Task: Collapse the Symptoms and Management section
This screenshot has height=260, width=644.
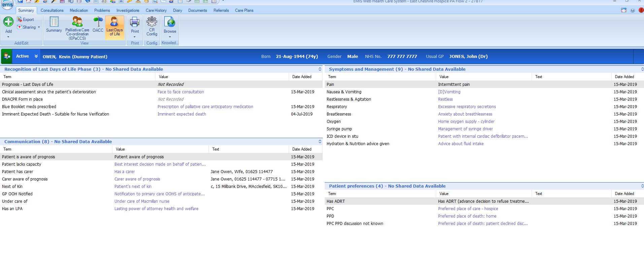Action: (642, 69)
